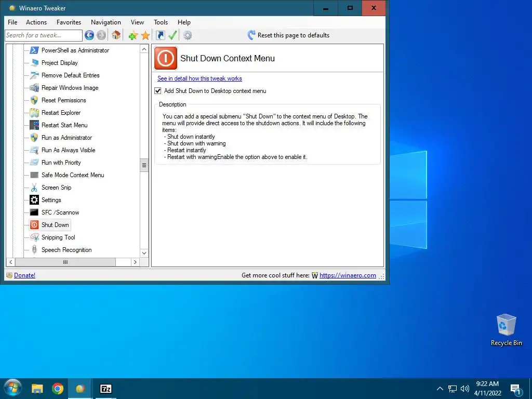Click tree scrollbar up arrow

144,49
